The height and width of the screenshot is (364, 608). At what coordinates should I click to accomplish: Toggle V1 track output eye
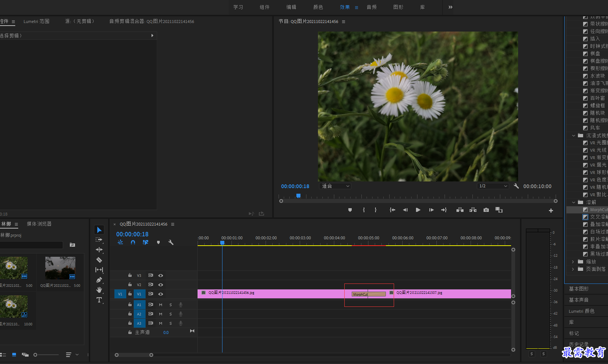point(161,294)
